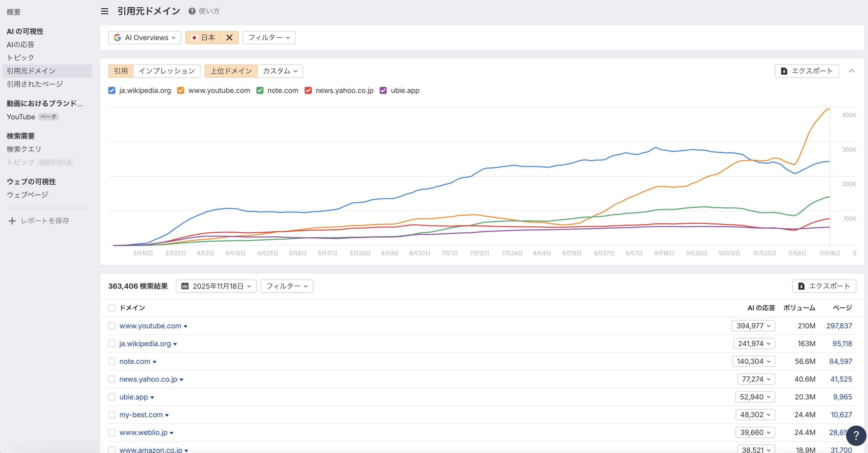Select the note.com row checkbox

[x=112, y=361]
